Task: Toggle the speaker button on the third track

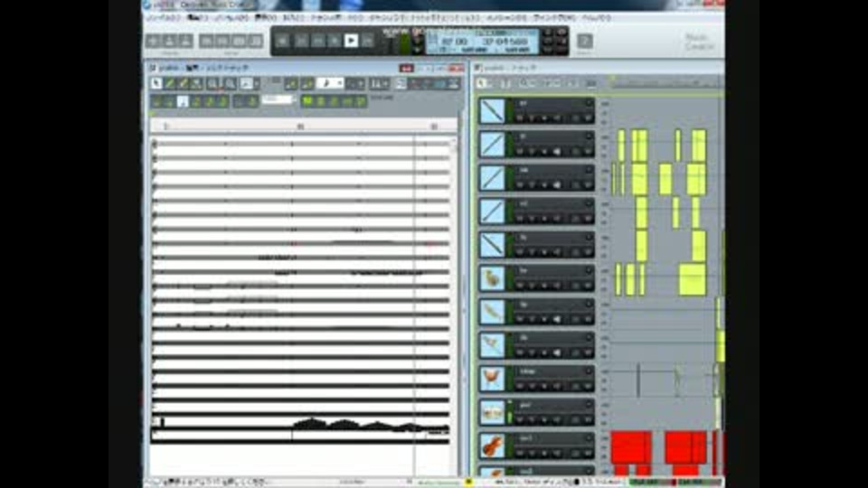Action: [x=557, y=185]
